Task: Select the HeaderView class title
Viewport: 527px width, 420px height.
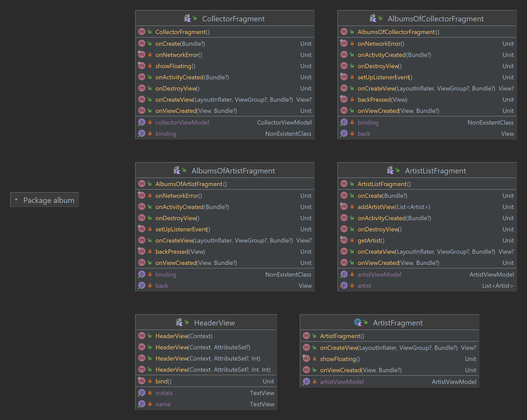Action: point(214,323)
